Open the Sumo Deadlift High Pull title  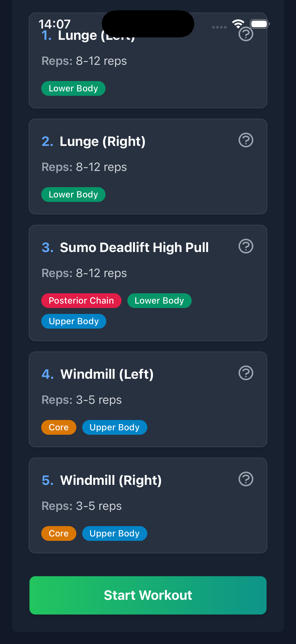(x=134, y=248)
